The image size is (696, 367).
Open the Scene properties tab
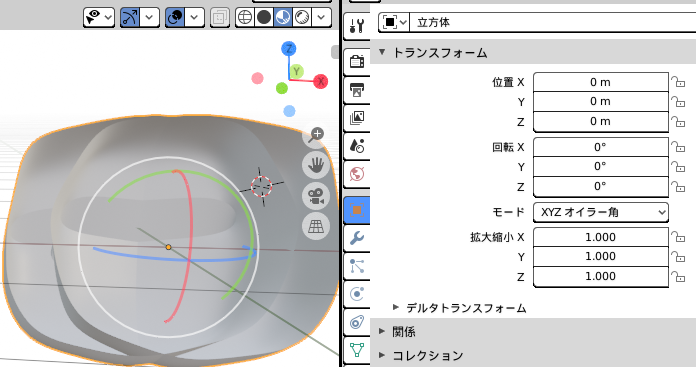(x=357, y=146)
